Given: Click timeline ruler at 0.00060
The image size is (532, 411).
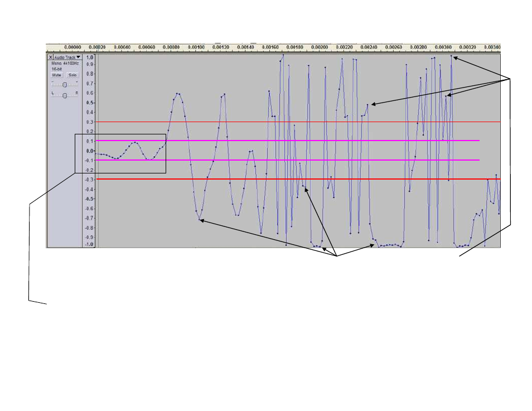Looking at the screenshot, I should pos(147,47).
